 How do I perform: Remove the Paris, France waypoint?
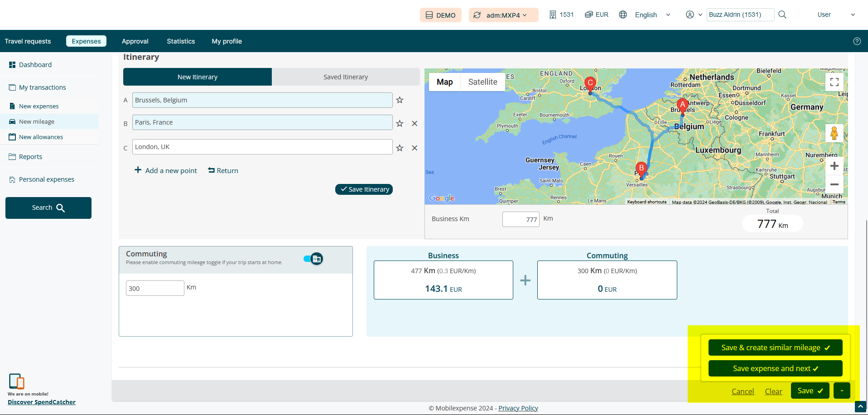[x=415, y=124]
